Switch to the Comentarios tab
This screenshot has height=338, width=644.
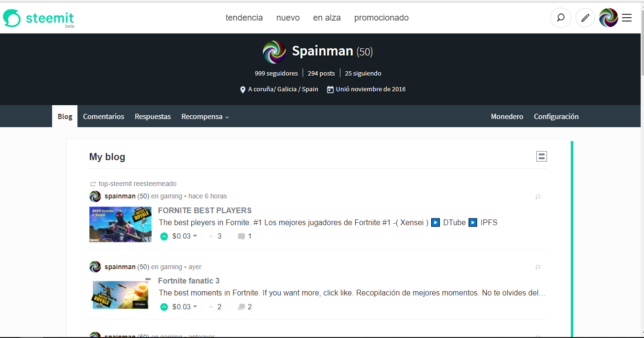coord(103,116)
